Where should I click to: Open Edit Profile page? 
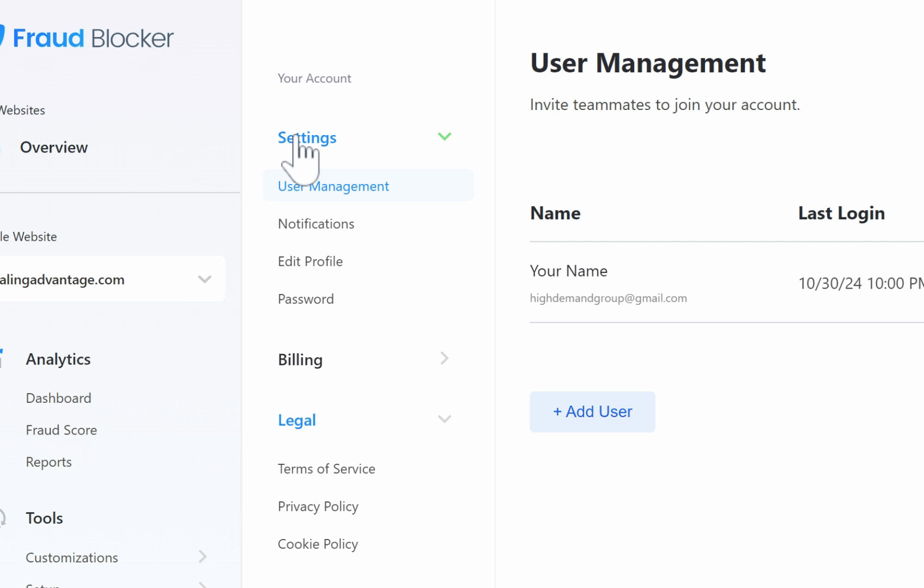coord(310,261)
